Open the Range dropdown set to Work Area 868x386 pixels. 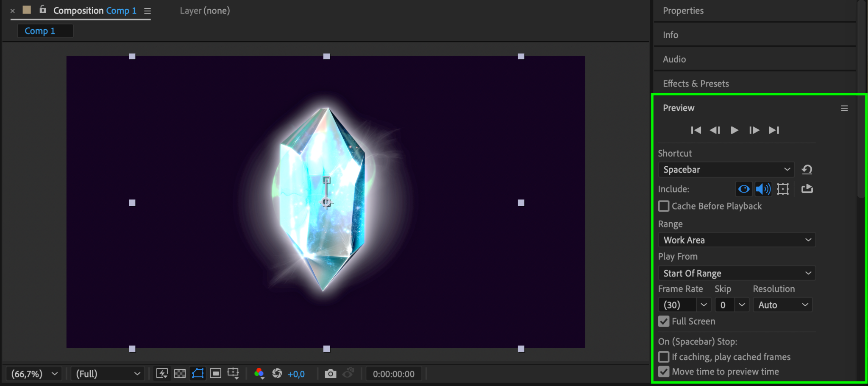[x=737, y=240]
